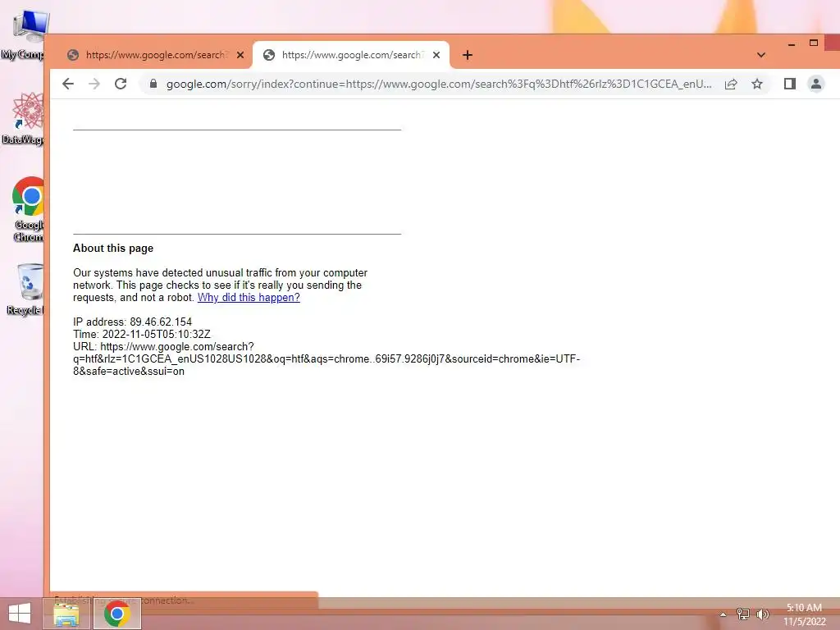Screen dimensions: 840x630
Task: Close the first Google search tab
Action: (240, 55)
